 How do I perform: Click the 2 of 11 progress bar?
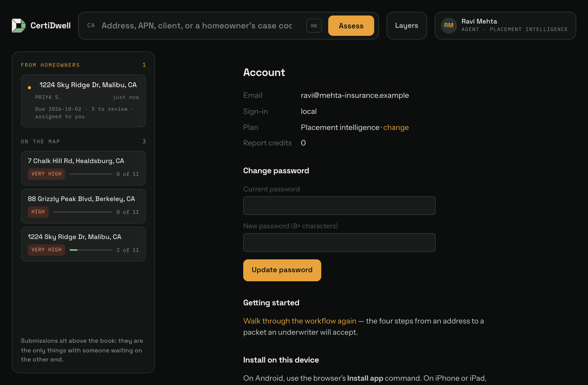point(91,250)
